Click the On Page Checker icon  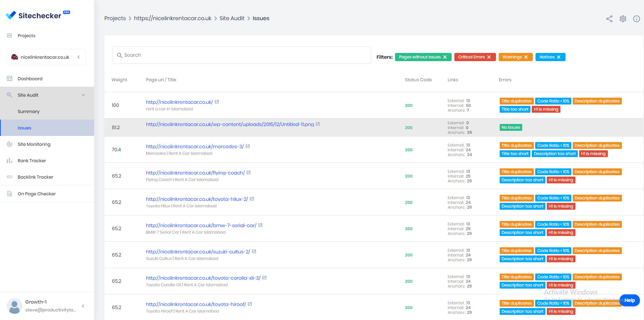click(10, 194)
